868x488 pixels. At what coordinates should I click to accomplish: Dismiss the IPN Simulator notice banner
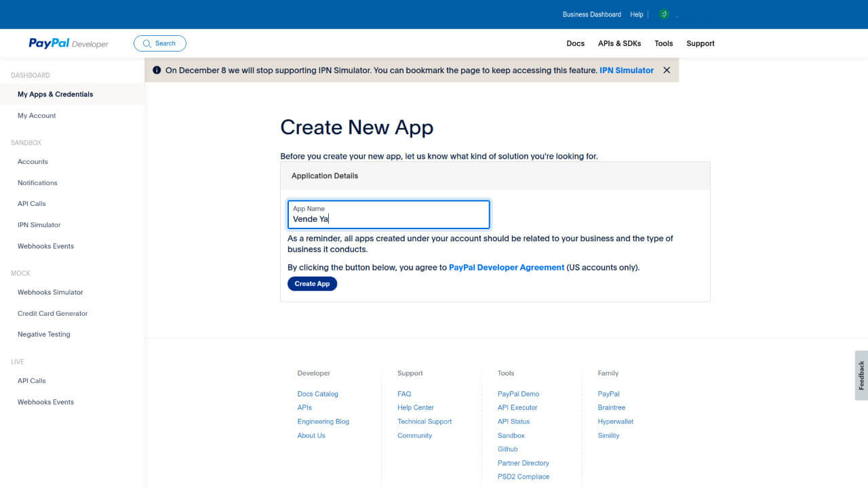click(x=667, y=70)
